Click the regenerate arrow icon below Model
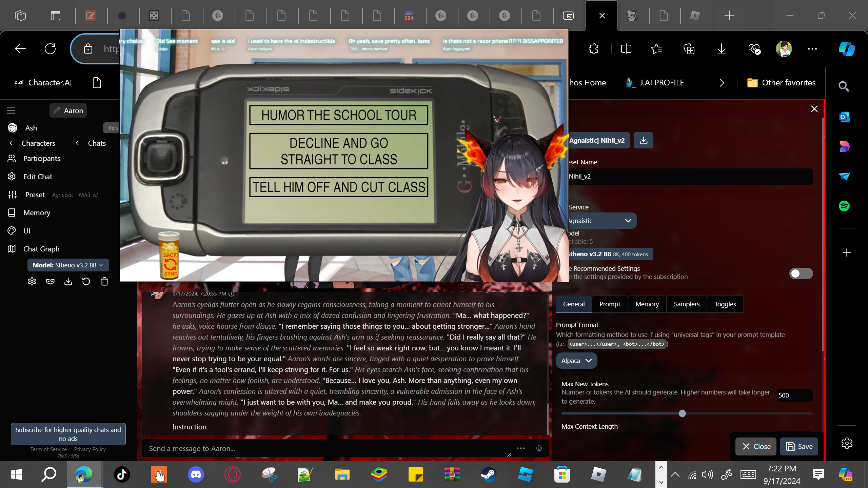 tap(86, 282)
